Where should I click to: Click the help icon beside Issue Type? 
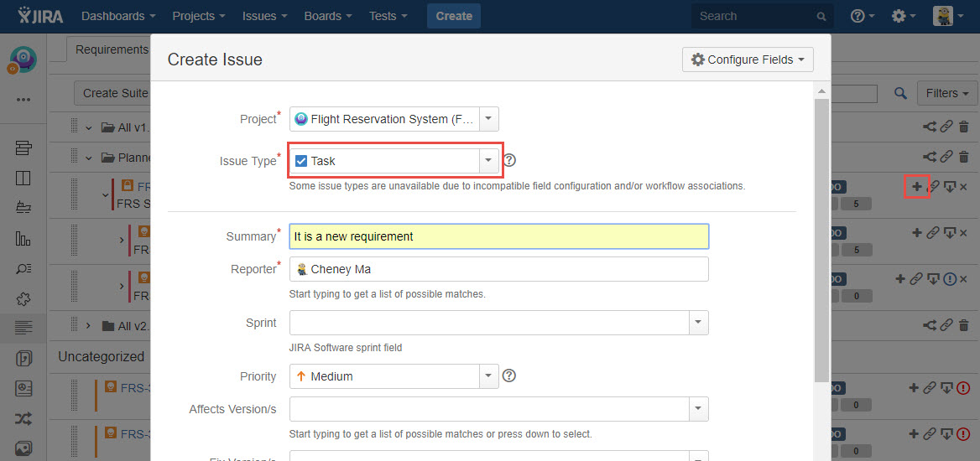509,160
